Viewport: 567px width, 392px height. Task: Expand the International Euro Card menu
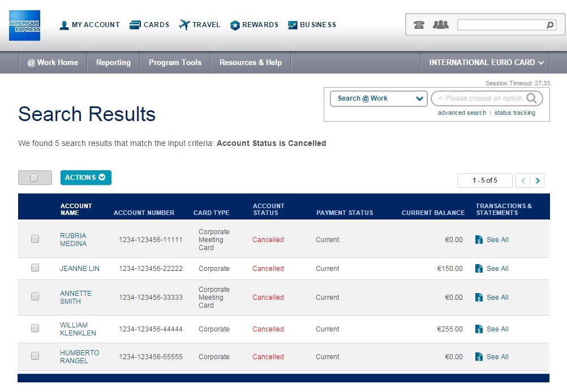[486, 63]
